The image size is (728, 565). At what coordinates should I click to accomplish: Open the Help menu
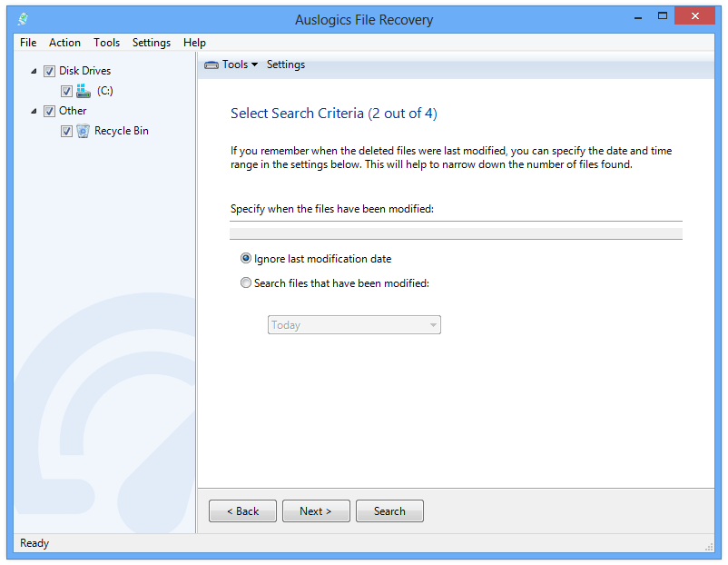(x=194, y=42)
